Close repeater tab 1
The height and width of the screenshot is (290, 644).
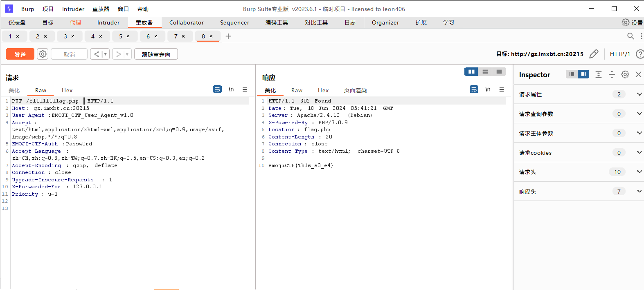[x=18, y=36]
